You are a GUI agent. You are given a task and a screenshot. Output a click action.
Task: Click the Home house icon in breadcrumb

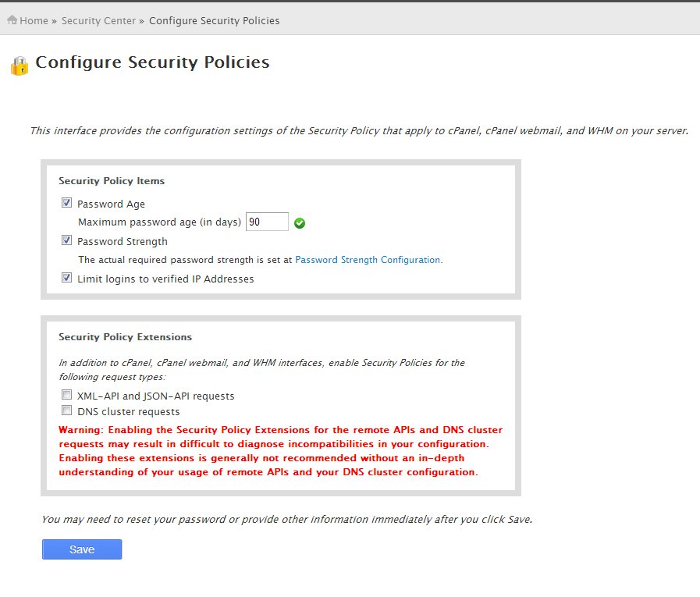12,20
